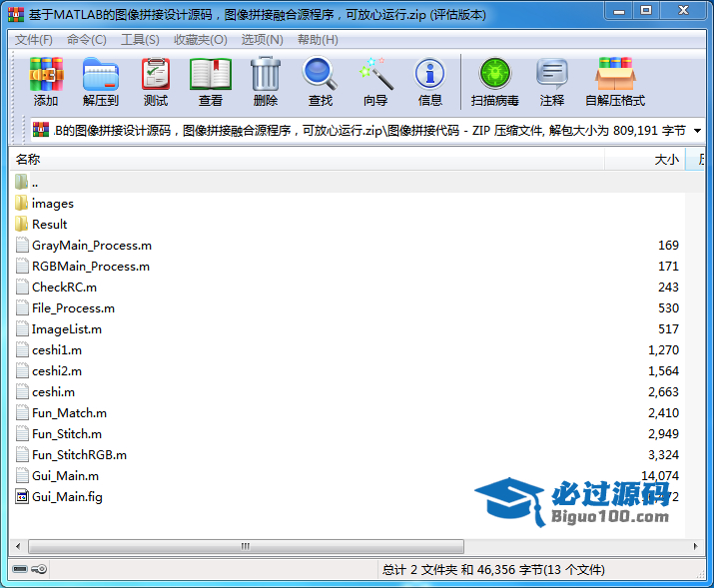The image size is (714, 588).
Task: Open the 查找 (Find) magnifier tool
Action: coord(321,73)
